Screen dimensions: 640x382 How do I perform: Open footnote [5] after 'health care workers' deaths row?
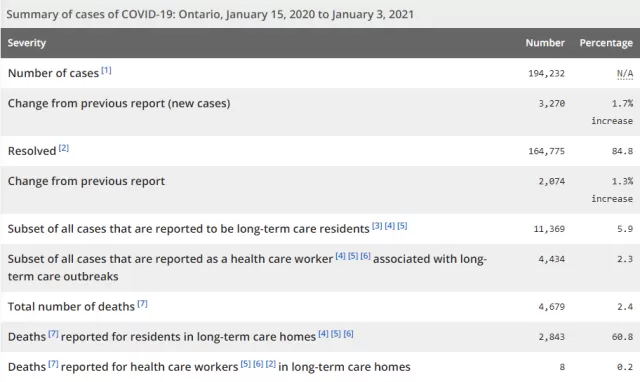(x=246, y=364)
